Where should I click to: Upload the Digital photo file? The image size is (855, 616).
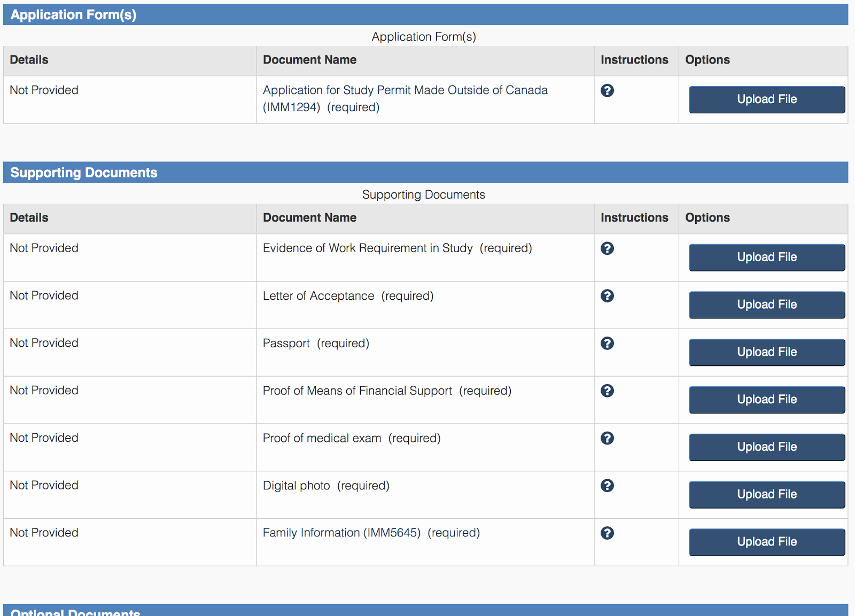[767, 495]
